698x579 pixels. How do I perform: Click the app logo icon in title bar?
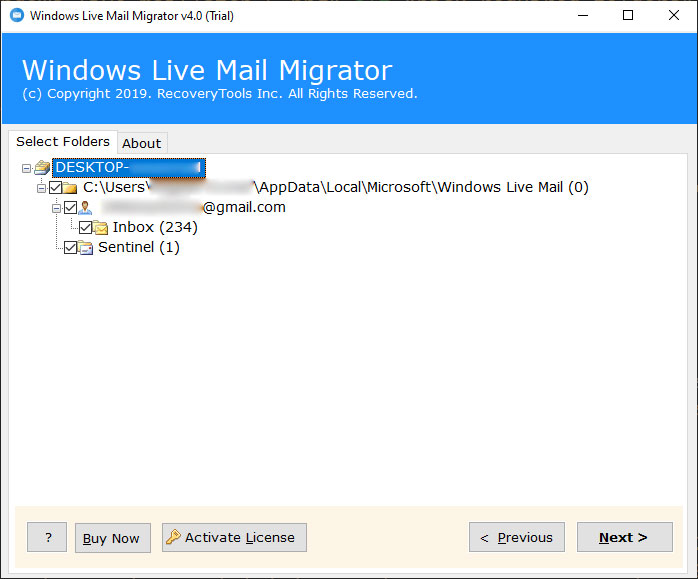point(17,15)
